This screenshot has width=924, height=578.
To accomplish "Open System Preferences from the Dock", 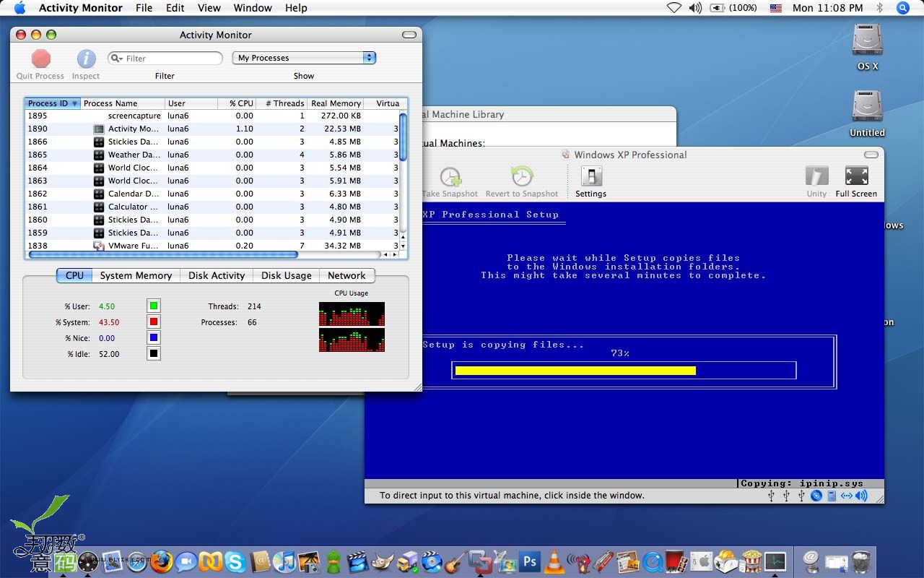I will (702, 561).
